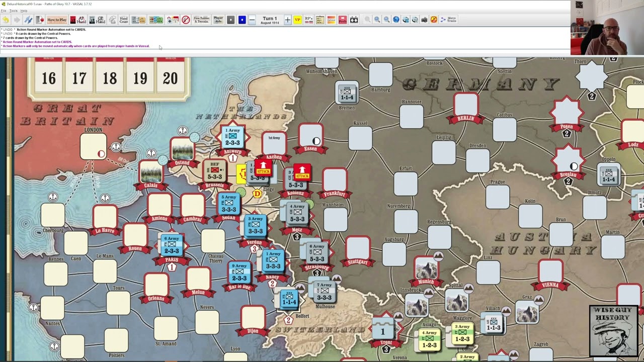644x362 pixels.
Task: Click the yellow D marker near Liege
Action: point(257,194)
